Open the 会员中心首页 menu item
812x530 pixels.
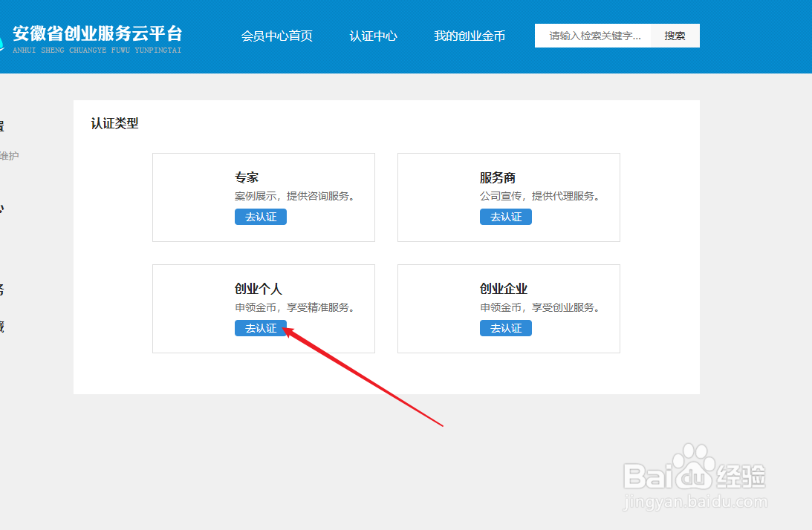(x=276, y=36)
